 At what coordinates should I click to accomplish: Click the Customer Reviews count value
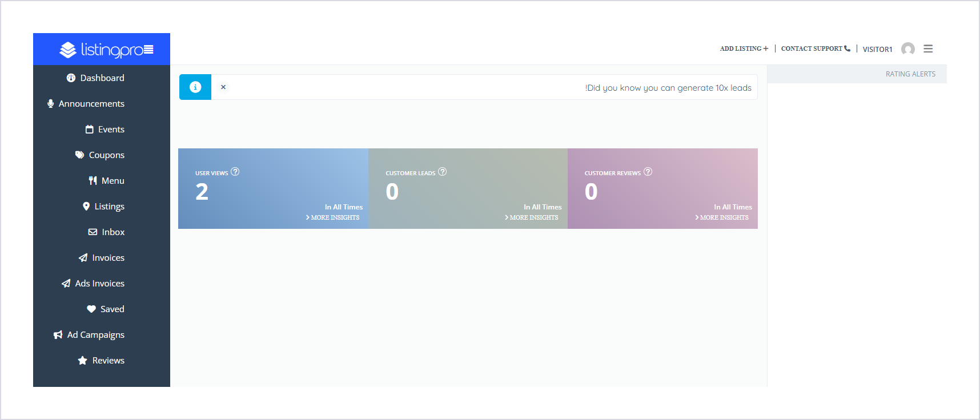click(591, 192)
